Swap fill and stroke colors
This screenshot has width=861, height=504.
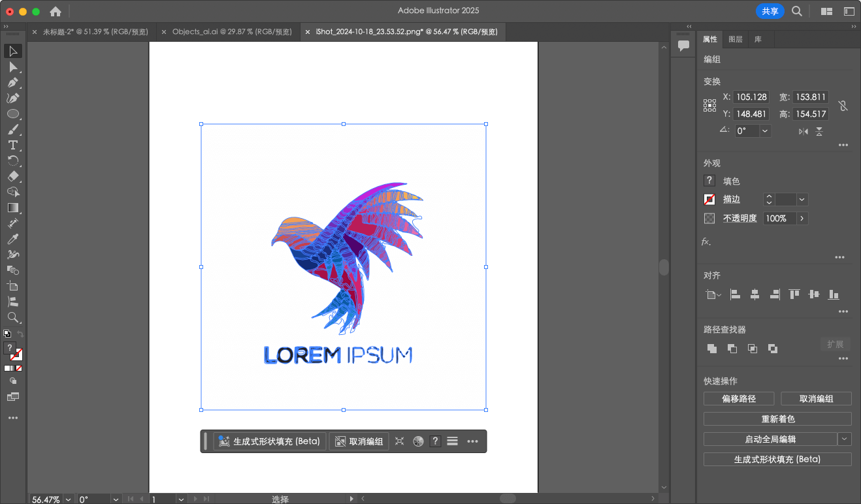pos(21,334)
